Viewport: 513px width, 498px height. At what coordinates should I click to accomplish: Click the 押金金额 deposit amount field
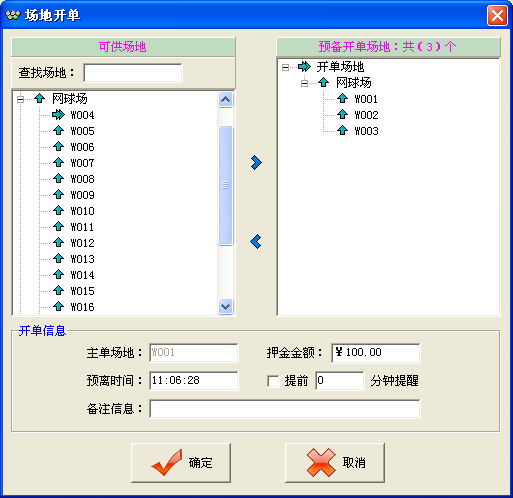tap(376, 353)
